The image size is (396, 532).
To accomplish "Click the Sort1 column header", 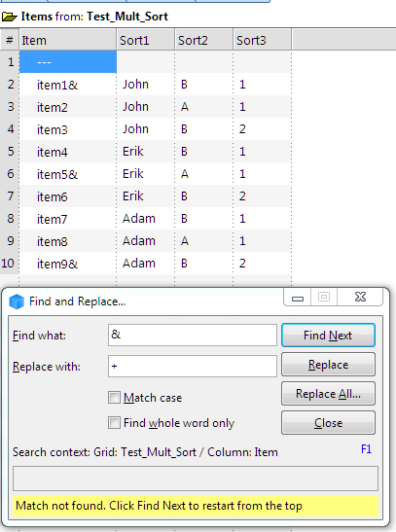I will click(146, 41).
